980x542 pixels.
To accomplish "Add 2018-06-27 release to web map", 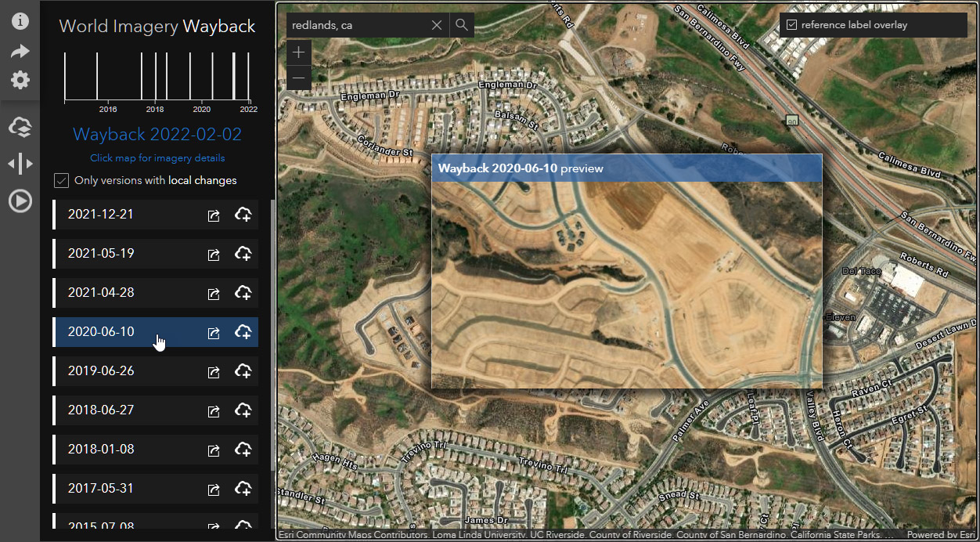I will tap(243, 410).
